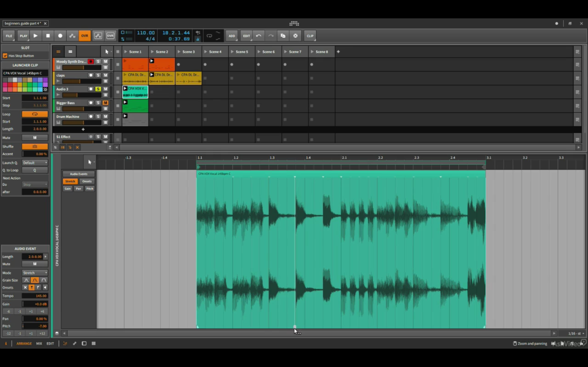The width and height of the screenshot is (588, 367).
Task: Open the Launch Q. Default dropdown
Action: click(35, 163)
